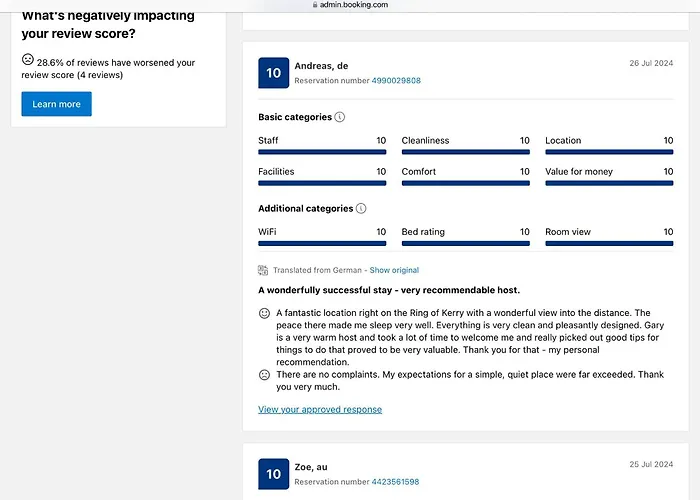The height and width of the screenshot is (500, 700).
Task: Click the sad face icon beside no complaints
Action: (264, 375)
